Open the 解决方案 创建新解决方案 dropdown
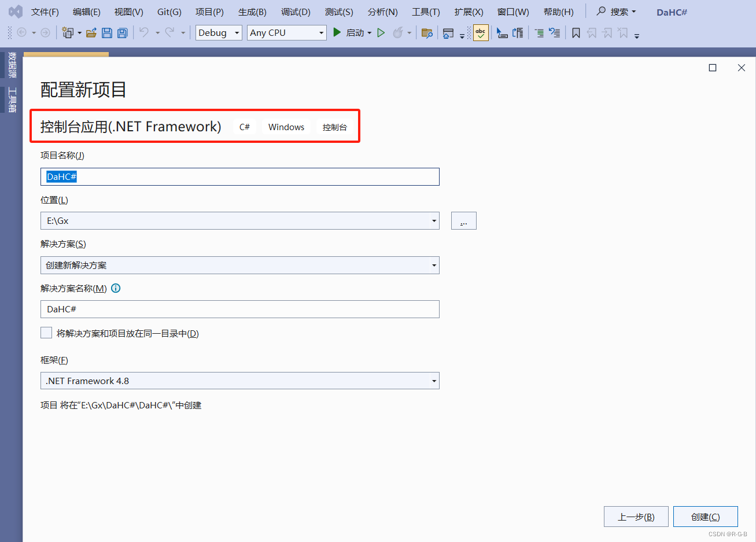Screen dimensions: 756x542 tap(240, 266)
